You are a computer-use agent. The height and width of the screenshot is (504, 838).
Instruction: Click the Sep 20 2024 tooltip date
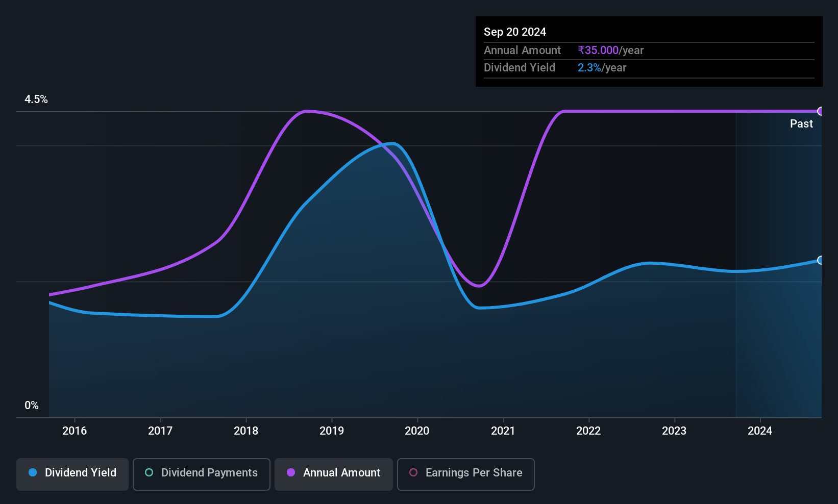click(x=515, y=32)
